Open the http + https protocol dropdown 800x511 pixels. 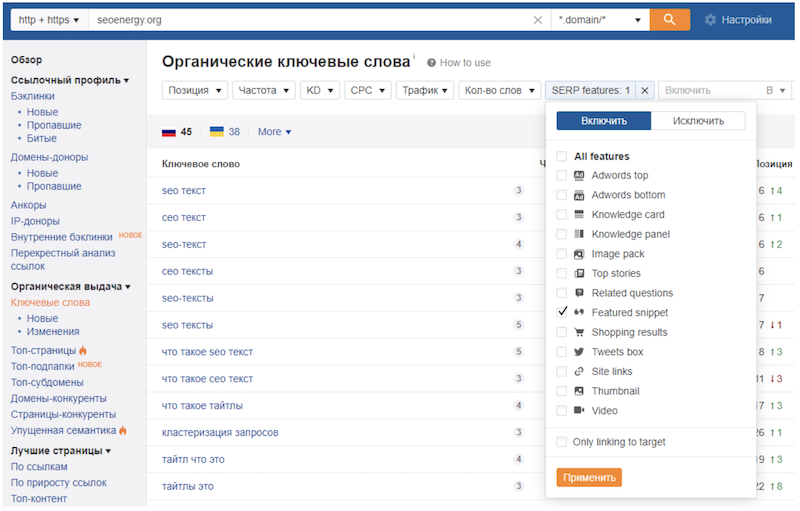click(x=49, y=20)
